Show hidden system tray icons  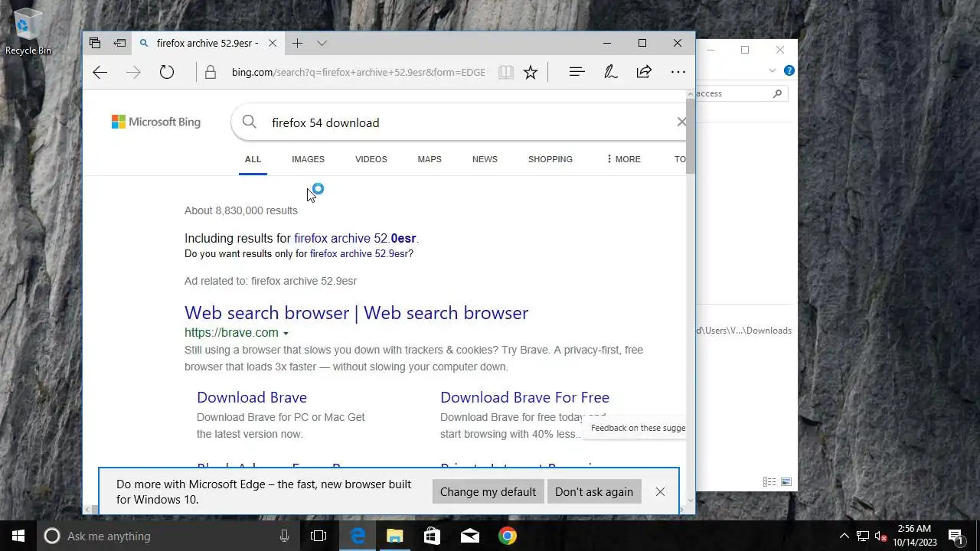click(x=844, y=536)
